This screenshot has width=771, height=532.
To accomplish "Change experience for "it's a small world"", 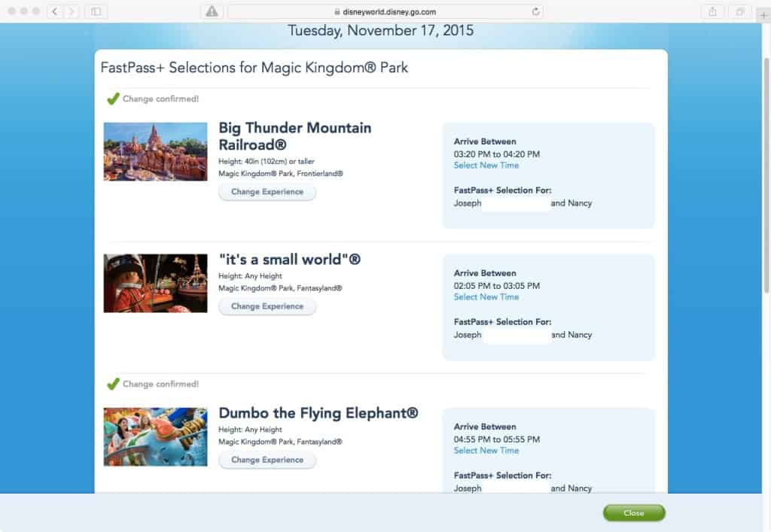I will pos(267,306).
